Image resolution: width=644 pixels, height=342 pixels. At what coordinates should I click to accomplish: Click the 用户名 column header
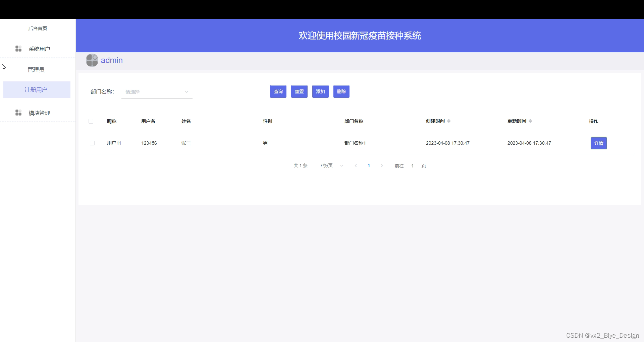(x=148, y=121)
